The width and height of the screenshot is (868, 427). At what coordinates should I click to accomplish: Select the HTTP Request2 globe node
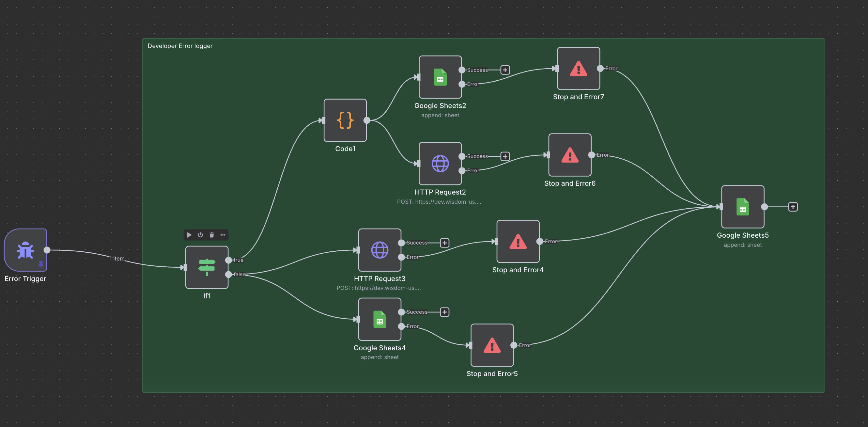pyautogui.click(x=441, y=164)
